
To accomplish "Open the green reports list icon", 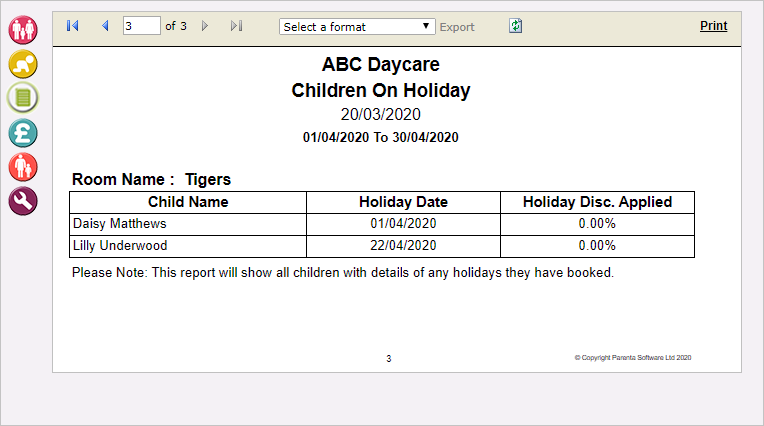I will pos(23,98).
